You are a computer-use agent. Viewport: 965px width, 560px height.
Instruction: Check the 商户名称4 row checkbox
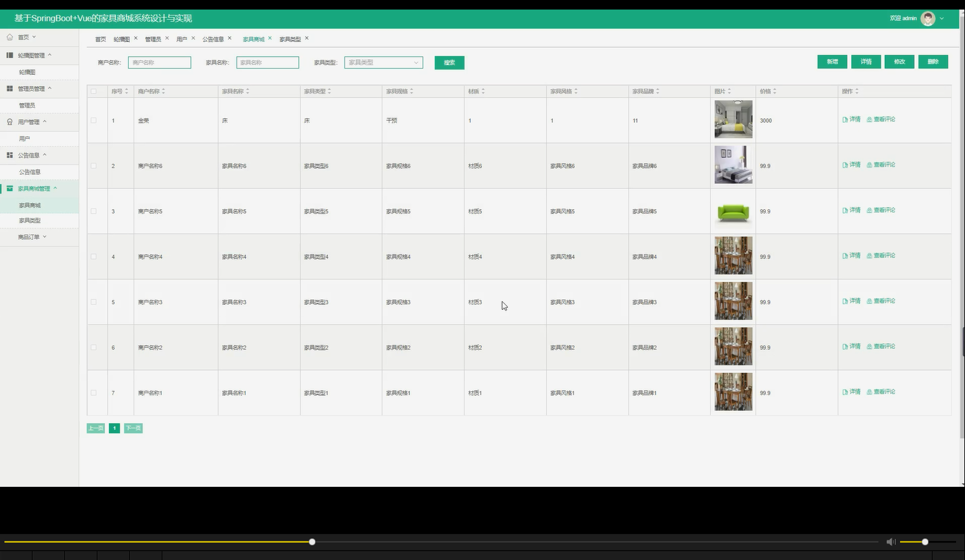94,256
